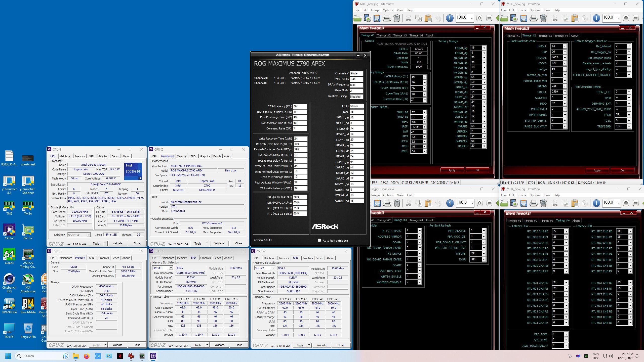The height and width of the screenshot is (362, 644).
Task: Image information icon in MTI1_new IrfanView
Action: [450, 18]
